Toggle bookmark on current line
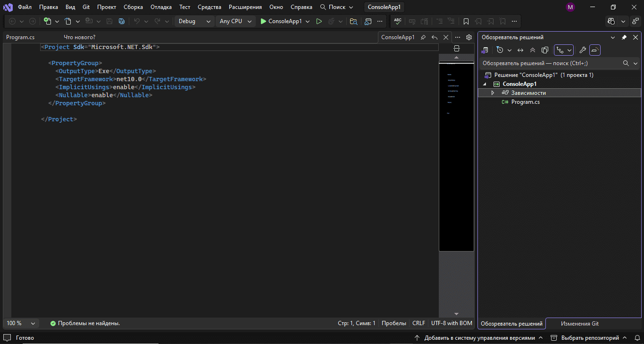 pos(466,21)
